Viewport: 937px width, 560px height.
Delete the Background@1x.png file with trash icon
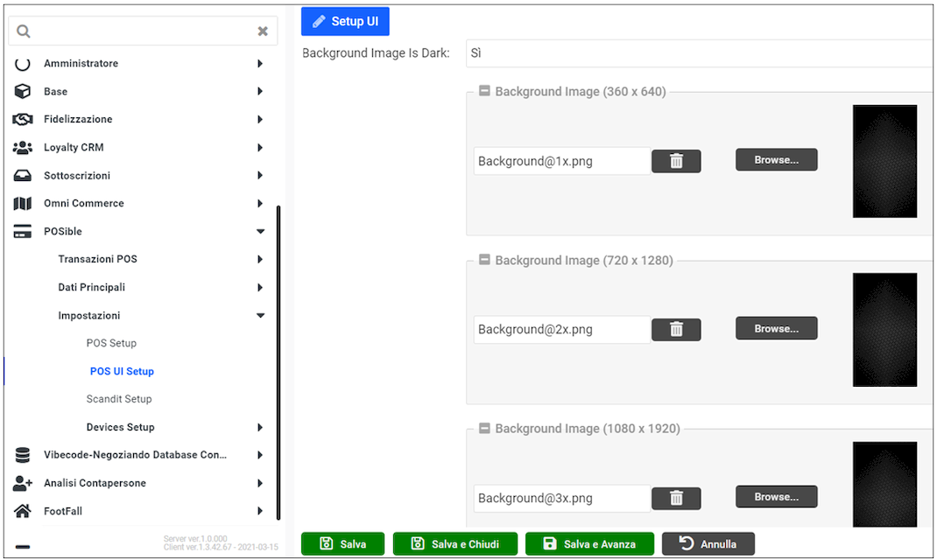click(676, 161)
